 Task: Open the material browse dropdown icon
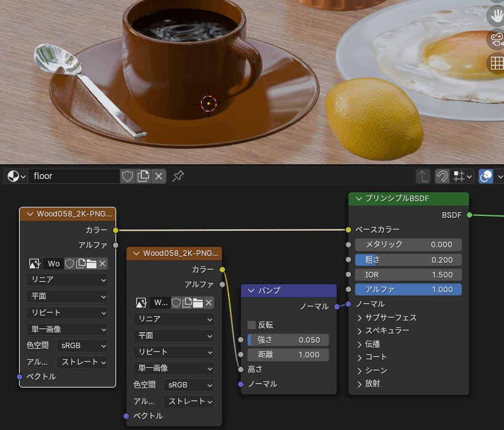[16, 177]
